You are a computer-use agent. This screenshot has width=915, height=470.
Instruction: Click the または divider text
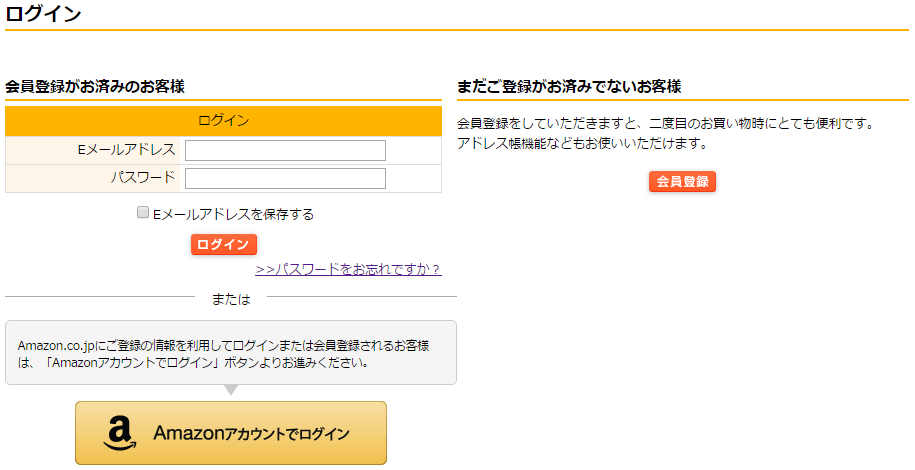tap(231, 298)
